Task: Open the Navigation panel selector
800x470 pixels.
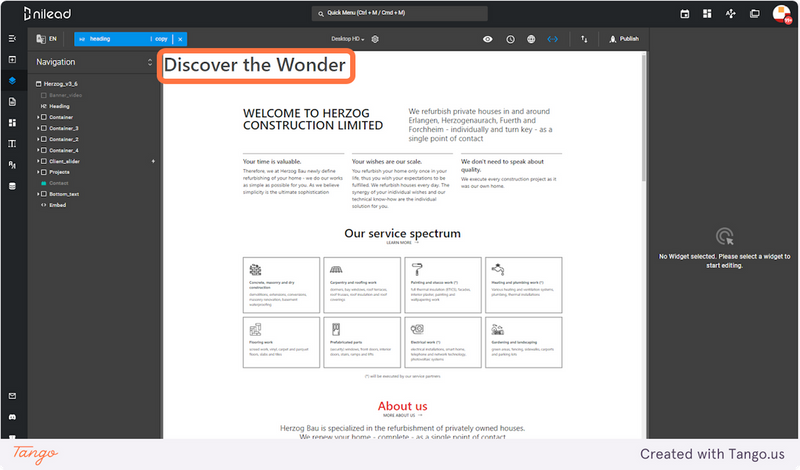Action: 94,62
